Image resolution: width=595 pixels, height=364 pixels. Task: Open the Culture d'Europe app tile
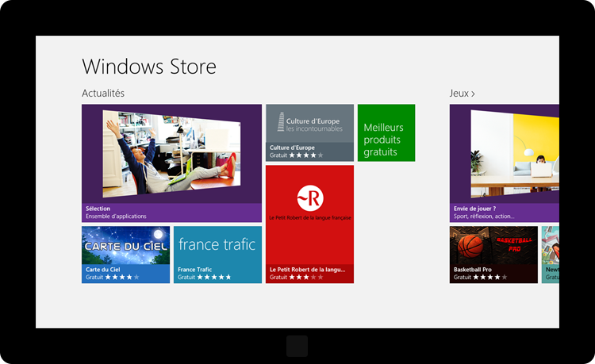click(x=309, y=132)
